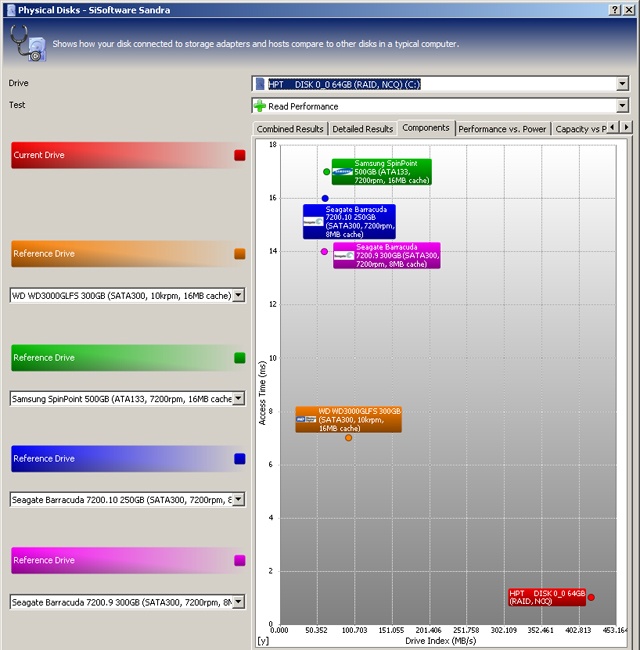640x650 pixels.
Task: Click the green Samsung data point on chart
Action: [x=327, y=172]
